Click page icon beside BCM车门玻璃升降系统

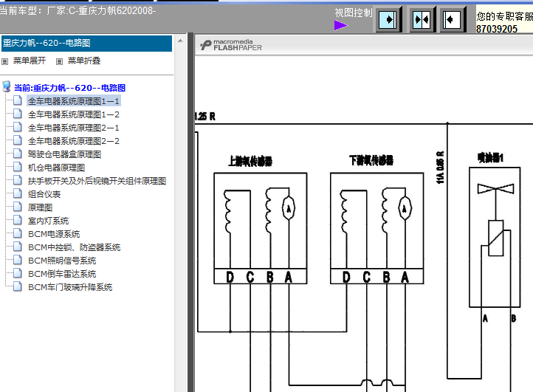[x=18, y=286]
